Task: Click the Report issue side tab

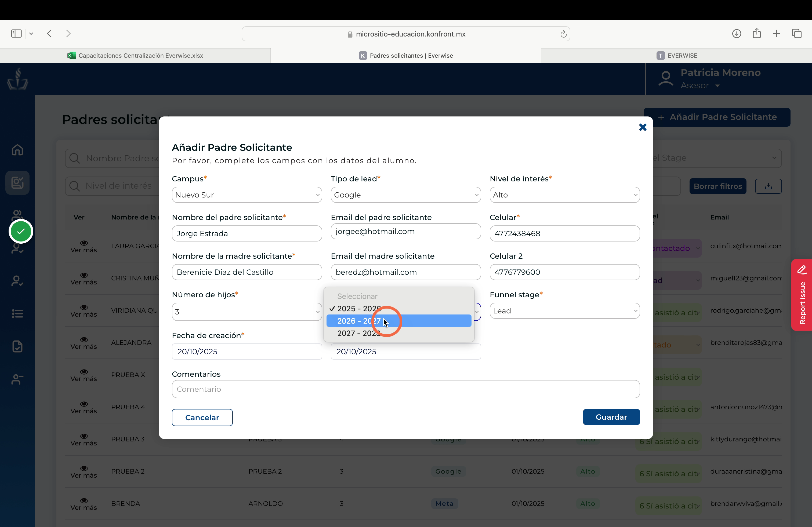Action: [802, 295]
